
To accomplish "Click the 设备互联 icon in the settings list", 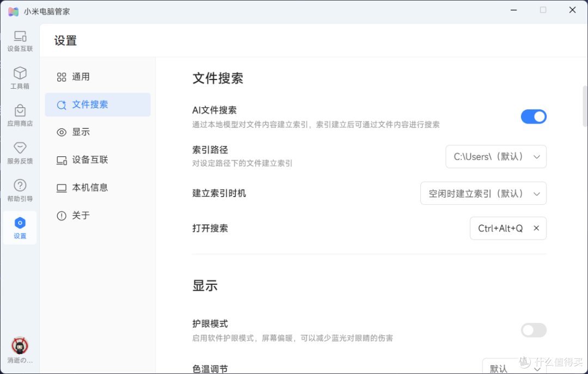I will 62,160.
